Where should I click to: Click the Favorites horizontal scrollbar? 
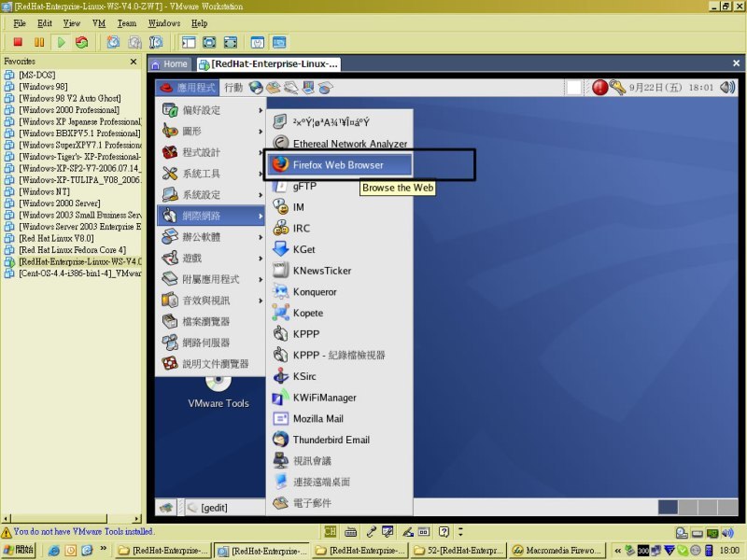click(x=72, y=518)
